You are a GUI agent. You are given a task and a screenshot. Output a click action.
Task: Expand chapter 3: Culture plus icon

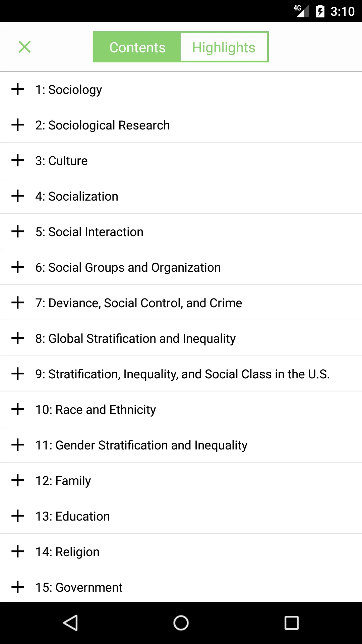point(18,160)
